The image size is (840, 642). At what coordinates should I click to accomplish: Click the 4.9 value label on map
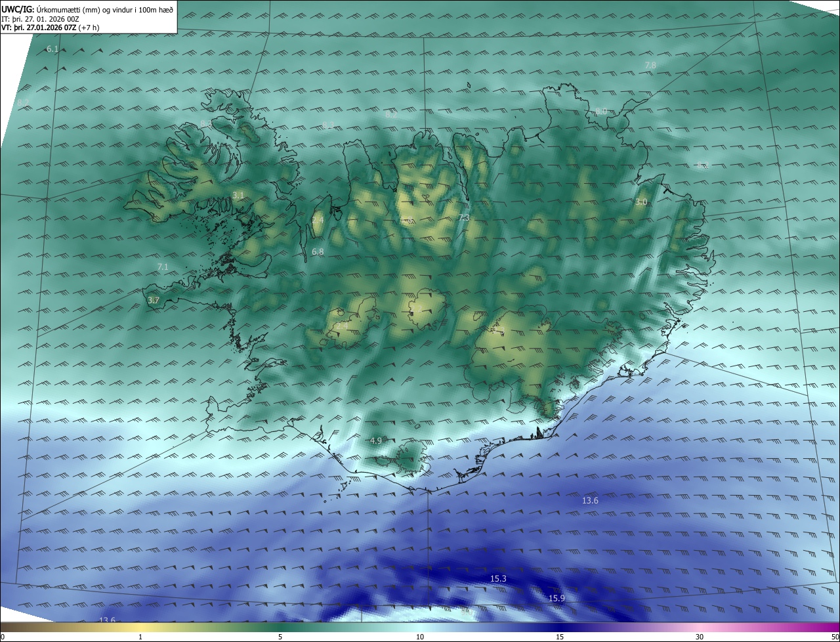376,440
